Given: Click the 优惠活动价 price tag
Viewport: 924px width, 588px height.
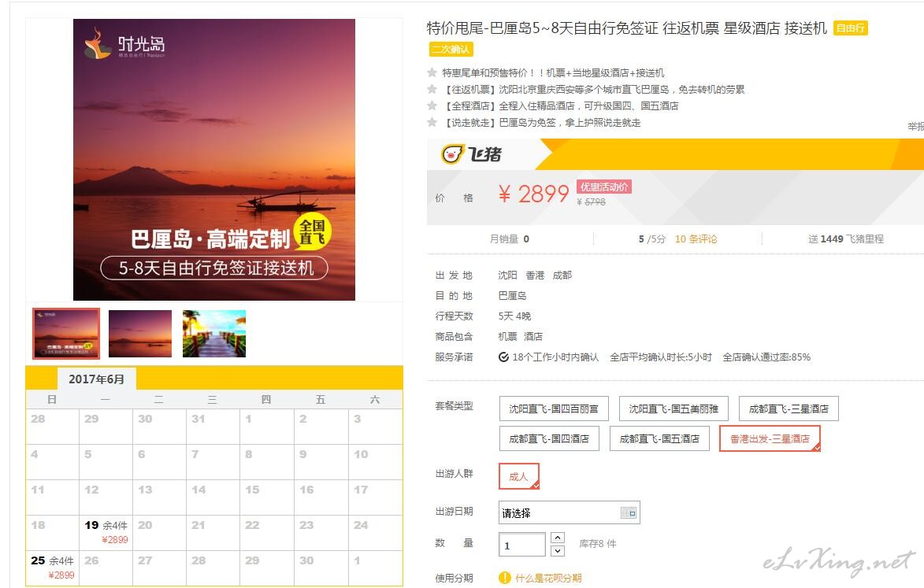Looking at the screenshot, I should click(x=604, y=187).
